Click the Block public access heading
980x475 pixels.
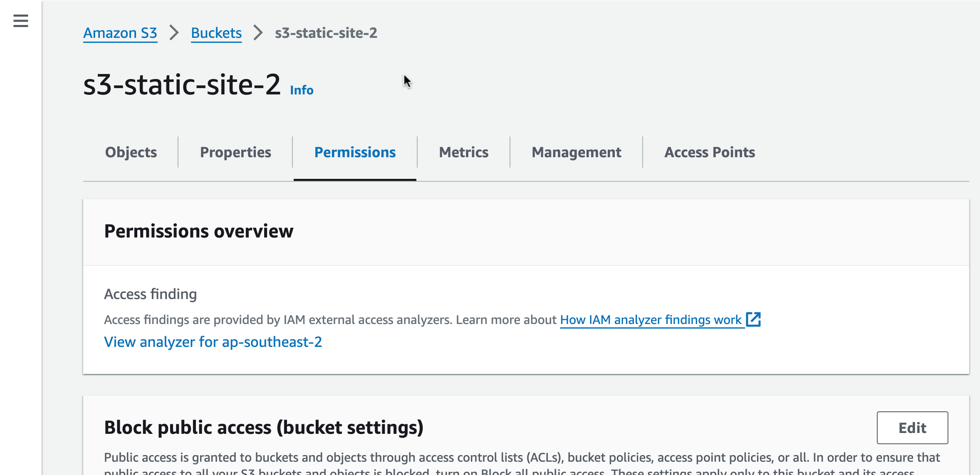point(264,428)
